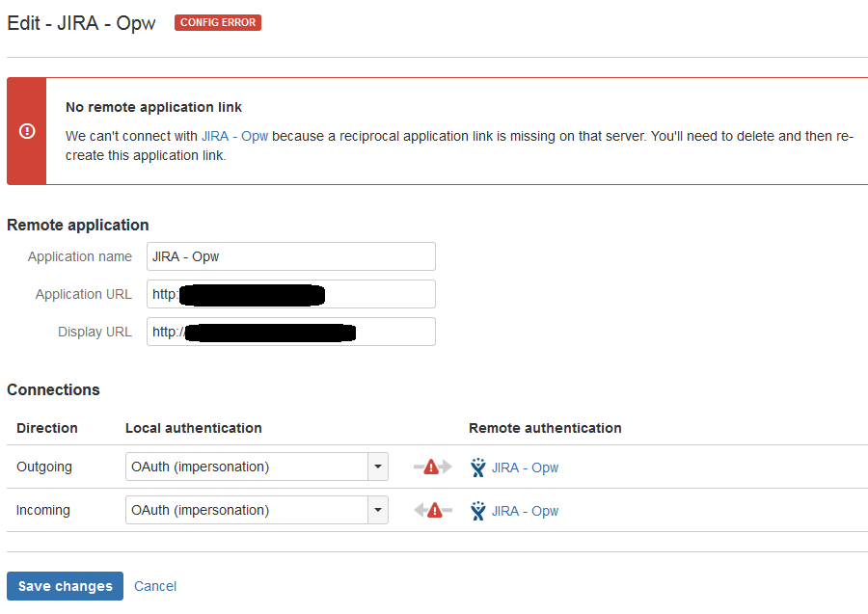Open the Outgoing remote authentication JIRA - Opw link
The width and height of the screenshot is (868, 614).
pos(525,467)
